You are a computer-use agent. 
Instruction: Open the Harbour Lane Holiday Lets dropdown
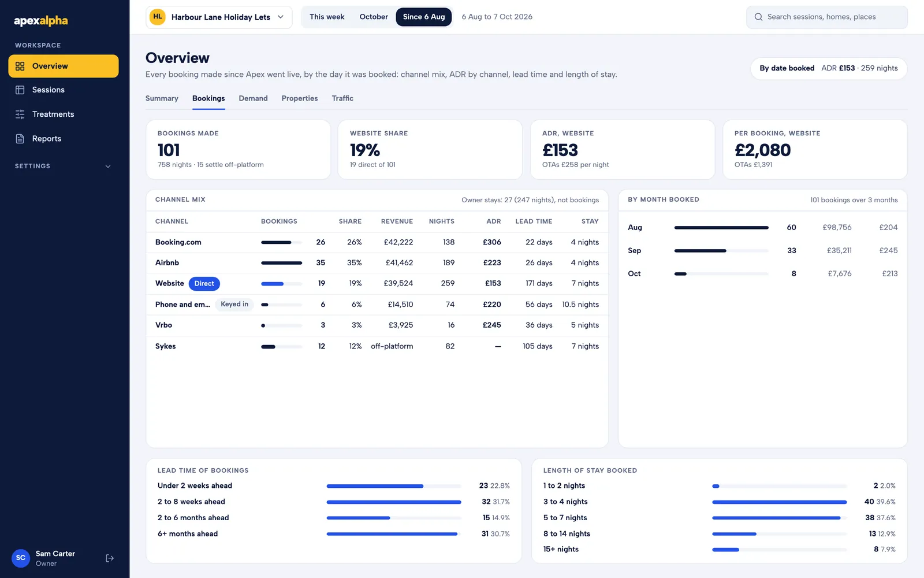[219, 17]
